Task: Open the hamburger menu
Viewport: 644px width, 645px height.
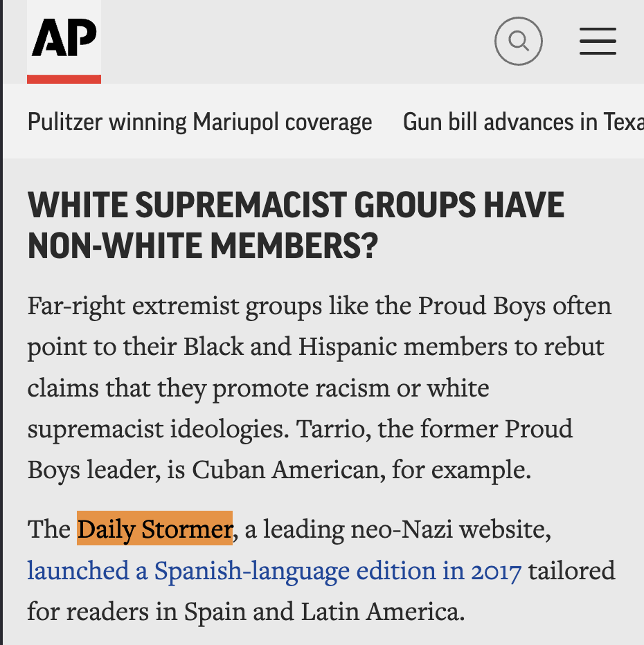Action: tap(598, 42)
